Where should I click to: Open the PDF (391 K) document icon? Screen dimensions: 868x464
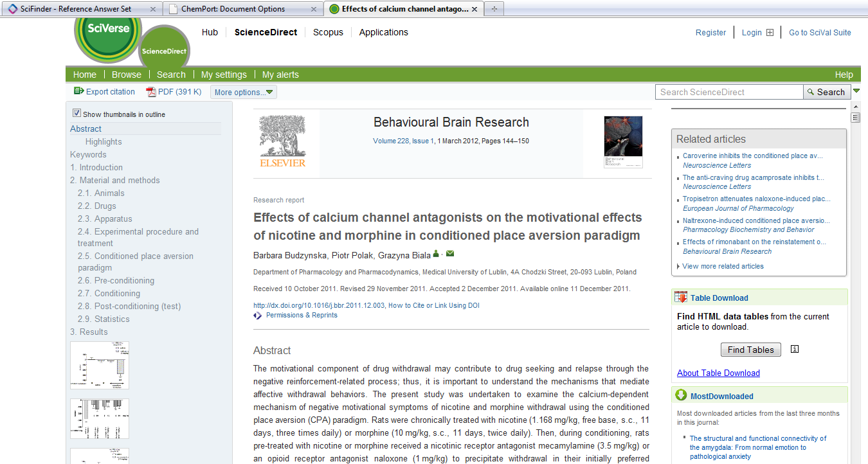click(x=151, y=92)
